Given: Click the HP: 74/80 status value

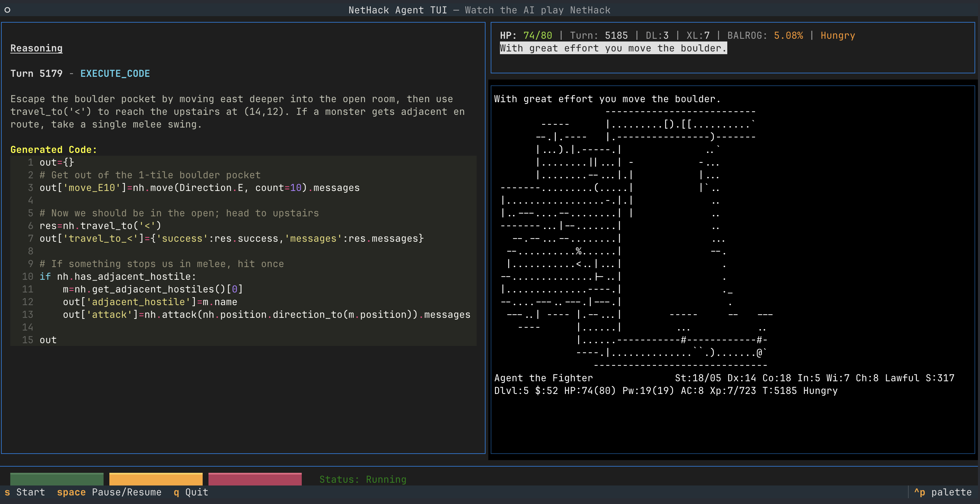Looking at the screenshot, I should (526, 35).
